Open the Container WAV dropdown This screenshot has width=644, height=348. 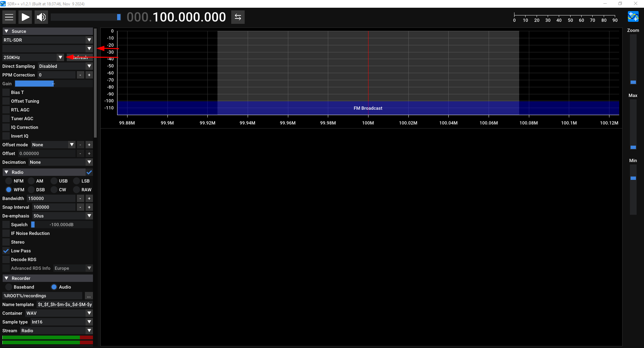59,313
